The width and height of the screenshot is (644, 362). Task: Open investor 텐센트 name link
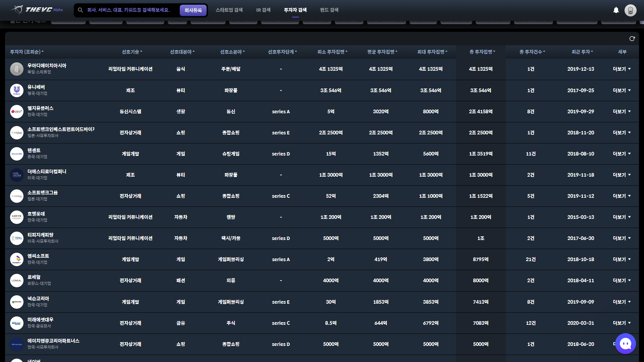(x=34, y=150)
